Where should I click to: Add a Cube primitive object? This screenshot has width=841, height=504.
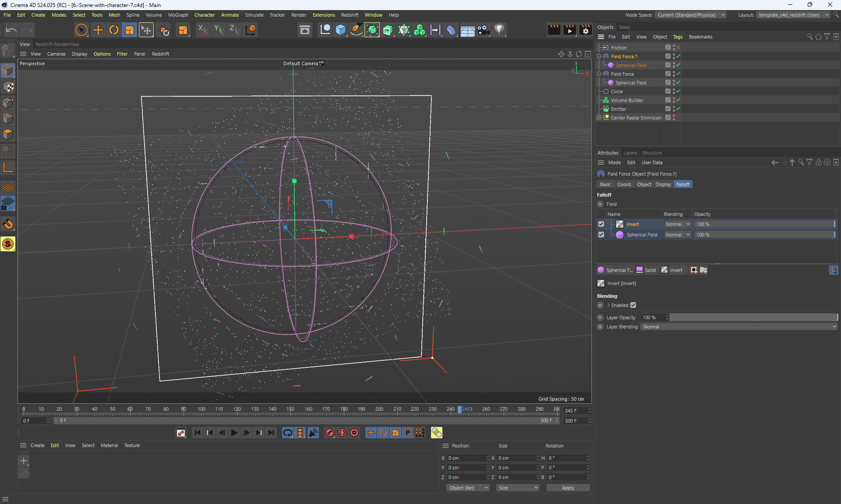[340, 30]
